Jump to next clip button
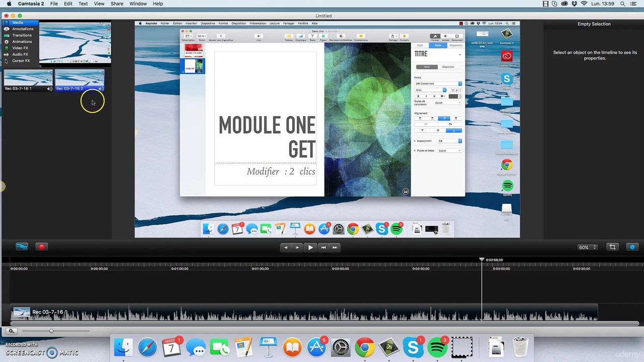Image resolution: width=644 pixels, height=362 pixels. click(335, 247)
